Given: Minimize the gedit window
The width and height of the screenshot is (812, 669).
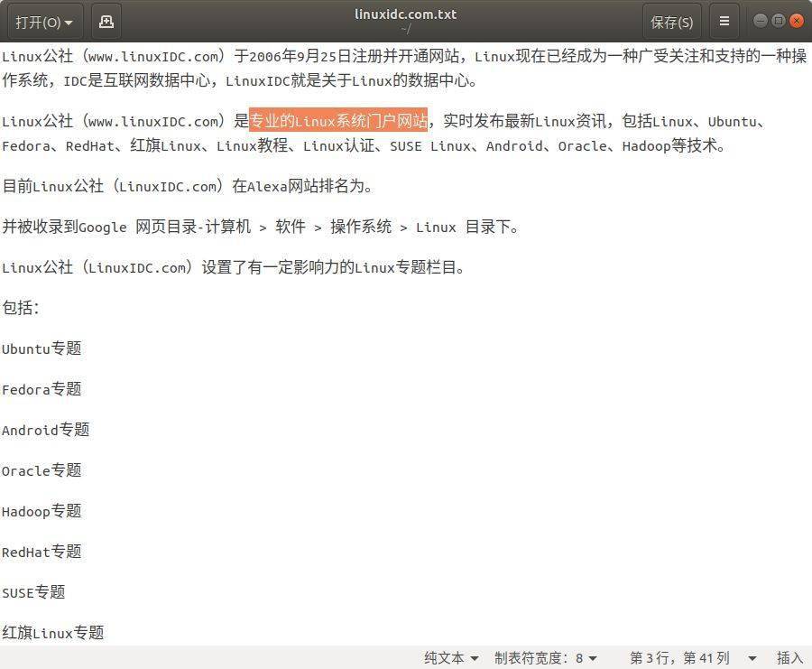Looking at the screenshot, I should tap(761, 21).
